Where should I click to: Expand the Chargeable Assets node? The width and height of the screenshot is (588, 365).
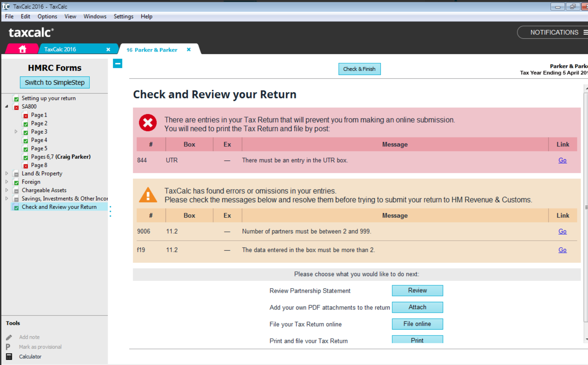7,190
